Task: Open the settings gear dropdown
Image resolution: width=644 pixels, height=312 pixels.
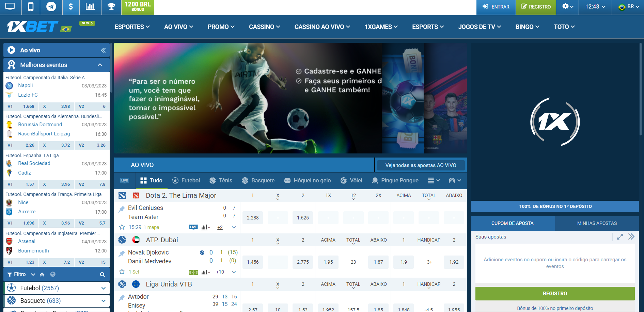Action: (x=567, y=7)
